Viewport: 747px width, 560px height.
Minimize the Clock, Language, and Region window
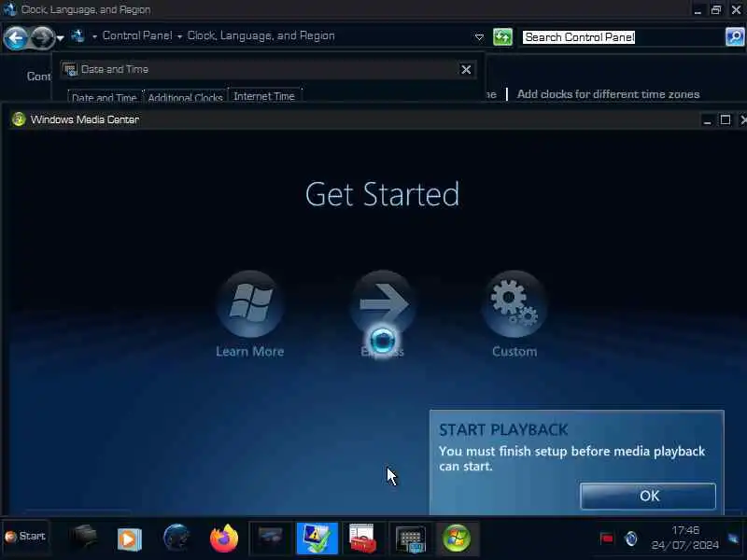click(698, 10)
